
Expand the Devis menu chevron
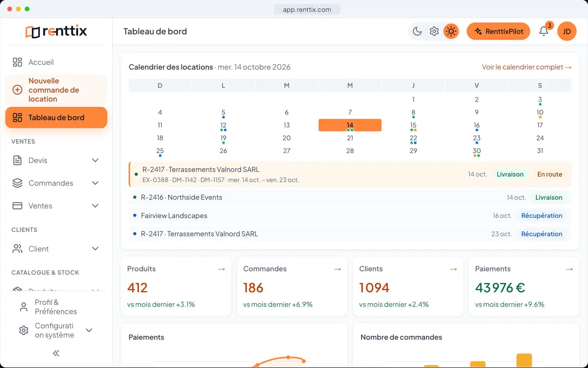point(95,160)
